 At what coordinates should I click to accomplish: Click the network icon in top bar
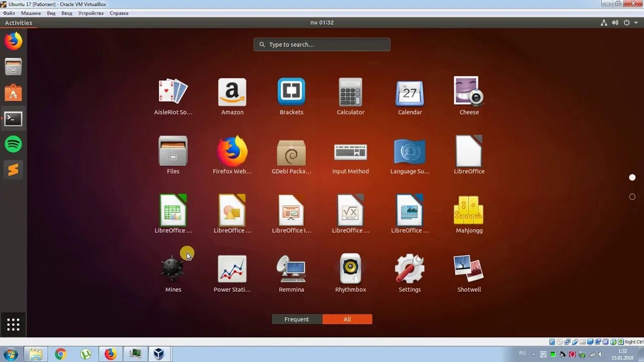(604, 23)
